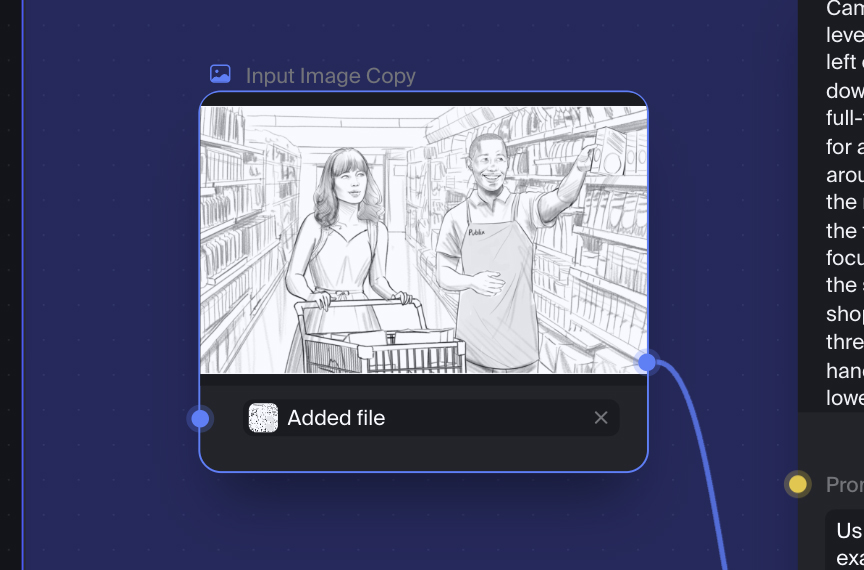
Task: Click the Added file label text
Action: click(336, 418)
